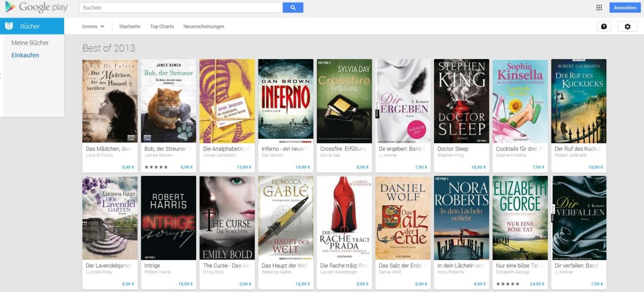Open Robert Harris Intrige cover
Screen dimensions: 644x292
tap(169, 218)
